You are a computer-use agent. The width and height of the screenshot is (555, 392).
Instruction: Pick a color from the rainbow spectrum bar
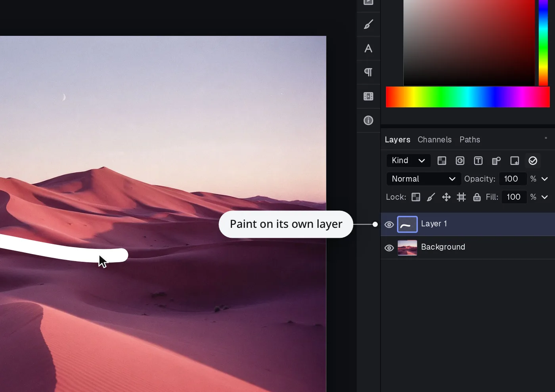coord(468,97)
